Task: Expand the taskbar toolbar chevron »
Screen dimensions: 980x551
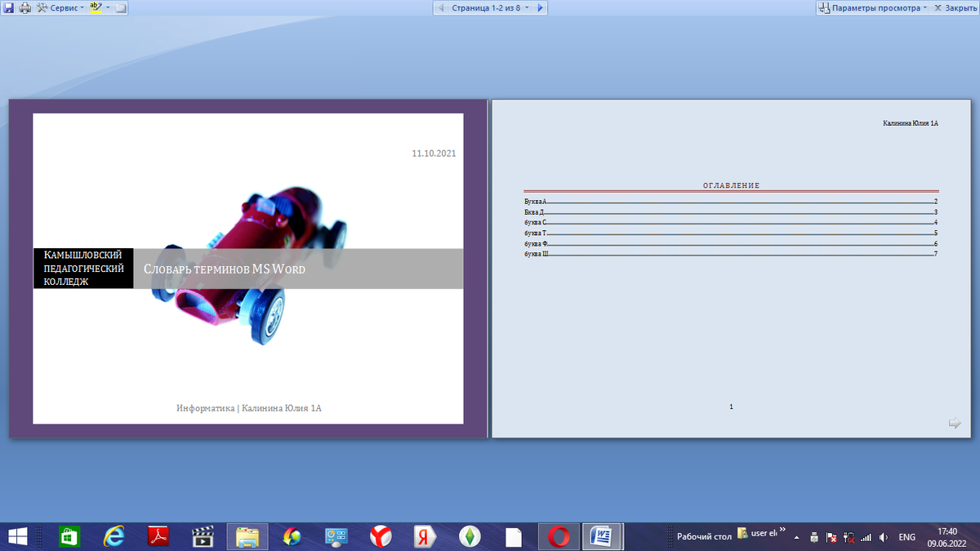Action: [x=782, y=530]
